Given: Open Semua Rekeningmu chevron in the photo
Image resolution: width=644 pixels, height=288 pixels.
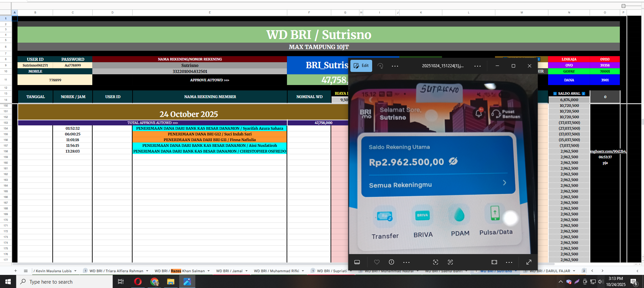Looking at the screenshot, I should (x=504, y=182).
